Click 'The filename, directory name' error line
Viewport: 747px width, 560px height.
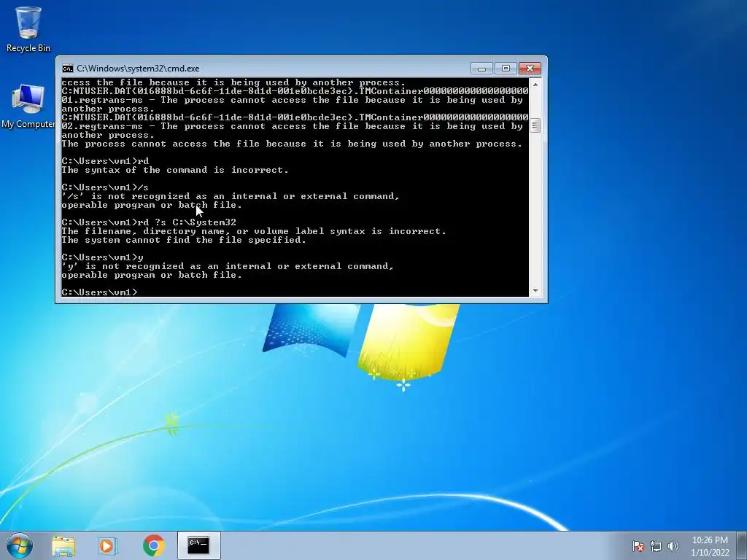pos(254,231)
